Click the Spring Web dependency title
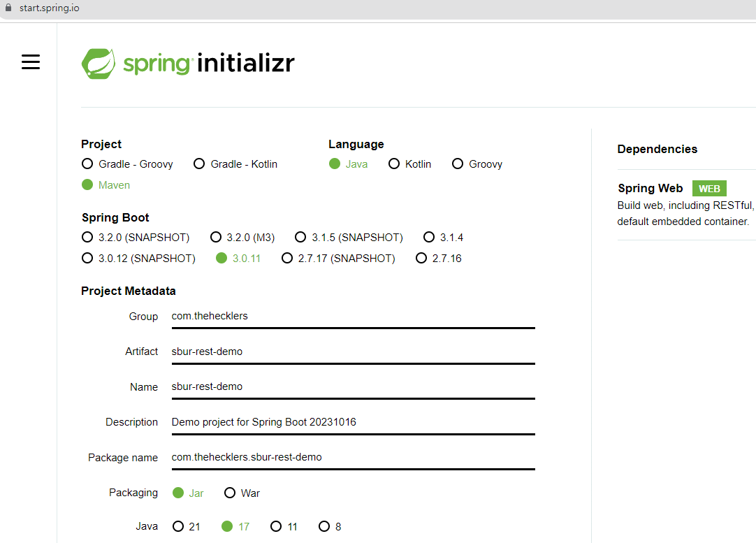 tap(650, 188)
